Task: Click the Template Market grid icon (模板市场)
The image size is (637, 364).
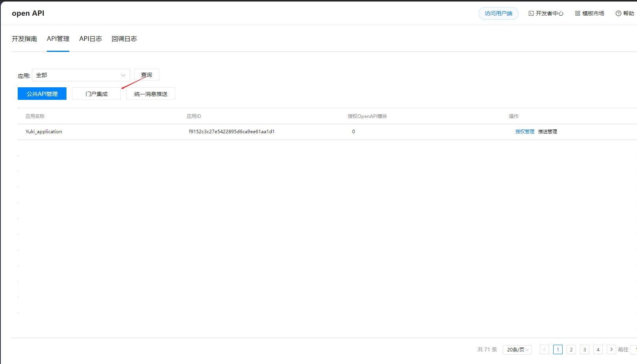Action: pyautogui.click(x=577, y=13)
